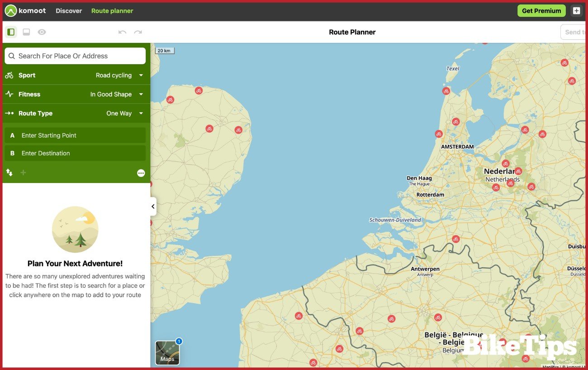Click the Enter Starting Point field
The width and height of the screenshot is (588, 370).
click(75, 135)
